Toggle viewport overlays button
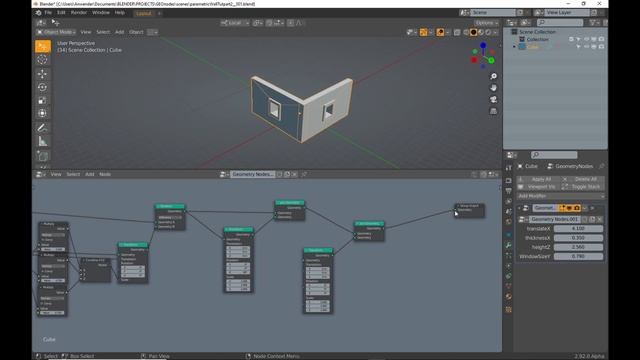 tap(440, 32)
